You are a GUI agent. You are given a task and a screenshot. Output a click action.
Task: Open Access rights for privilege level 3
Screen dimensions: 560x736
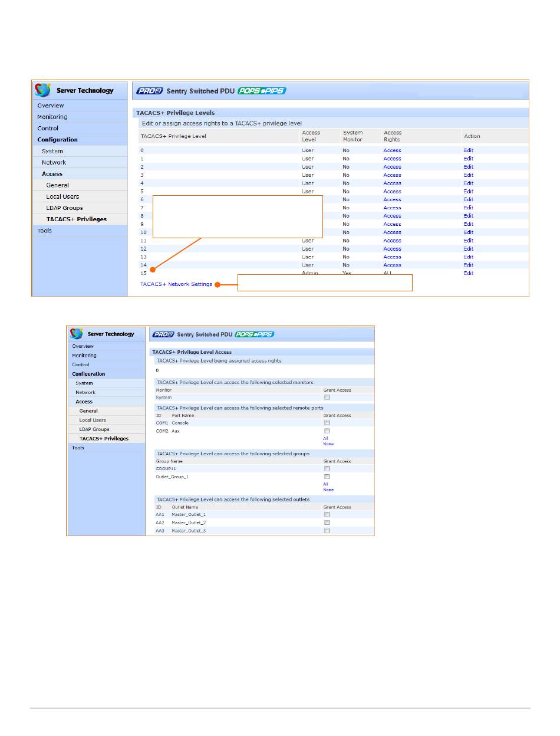392,175
